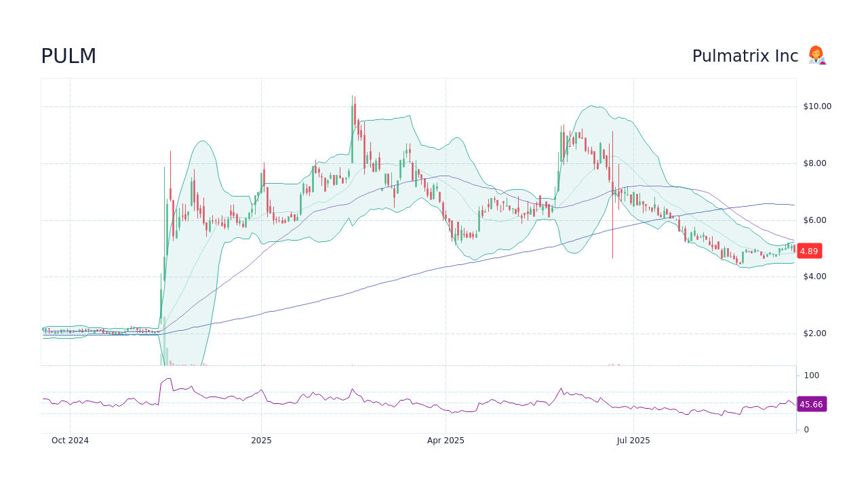Click the purple 45.66 RSI value badge

[x=810, y=405]
